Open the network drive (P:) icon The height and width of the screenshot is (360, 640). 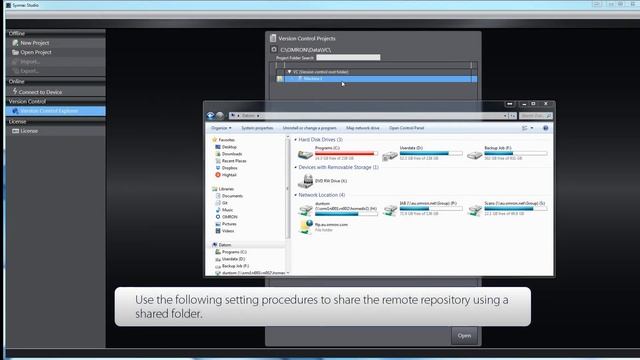(x=390, y=210)
